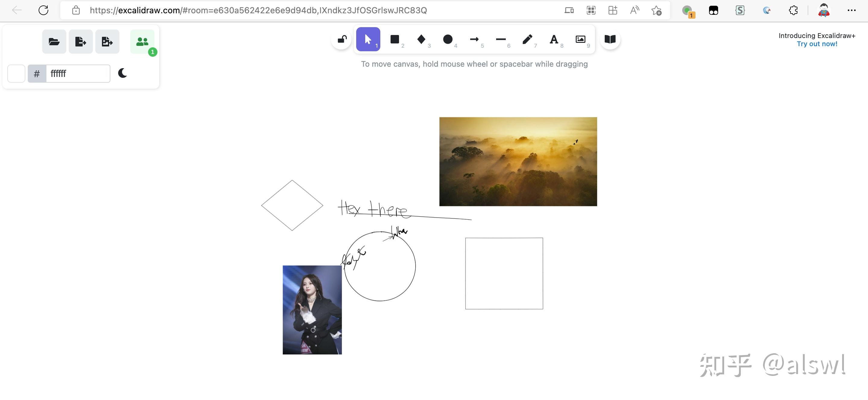Switch to dark mode with the moon toggle

click(x=122, y=73)
